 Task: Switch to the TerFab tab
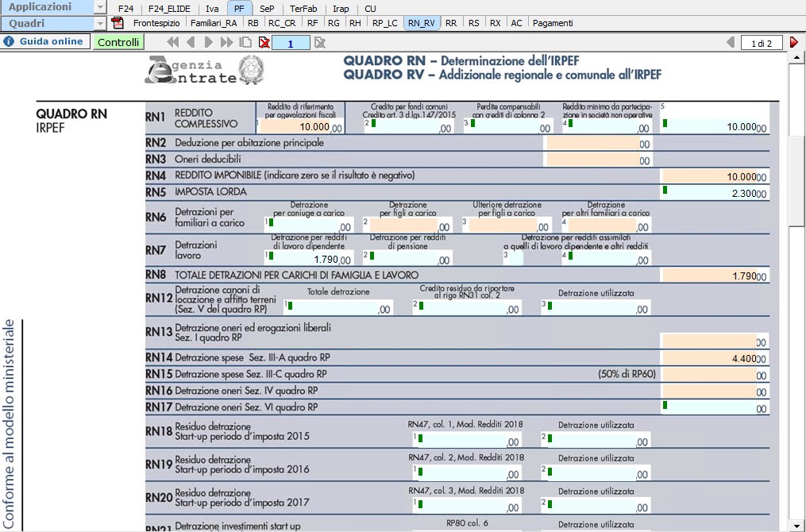[x=303, y=9]
